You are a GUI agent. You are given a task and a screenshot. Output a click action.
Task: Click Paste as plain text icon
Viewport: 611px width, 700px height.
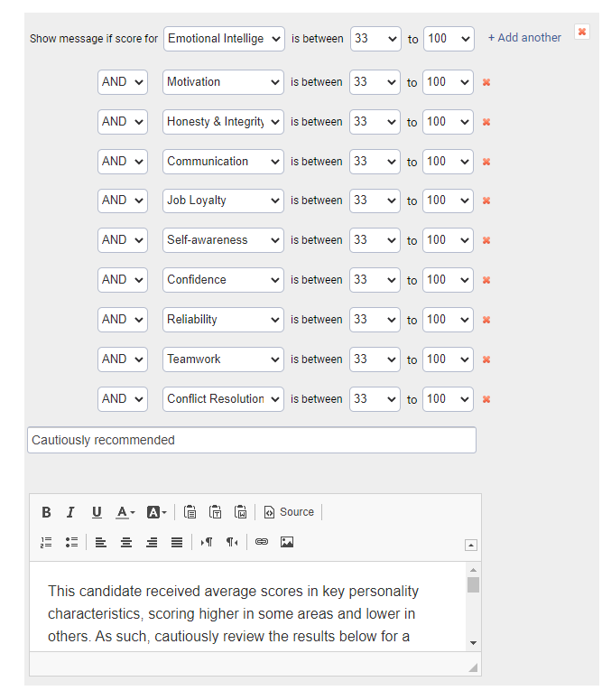point(216,512)
